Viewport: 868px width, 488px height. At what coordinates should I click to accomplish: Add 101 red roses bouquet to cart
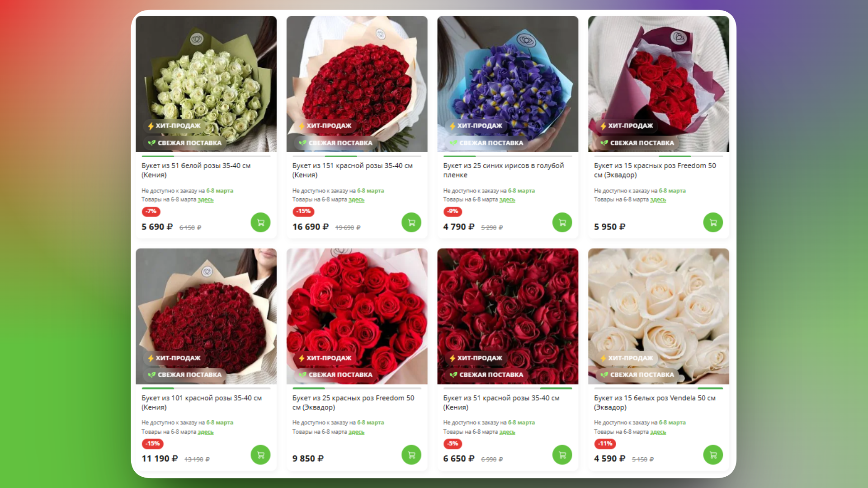click(260, 455)
